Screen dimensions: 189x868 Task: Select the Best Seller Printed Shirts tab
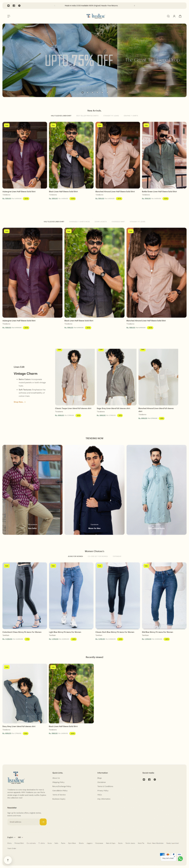(87, 116)
